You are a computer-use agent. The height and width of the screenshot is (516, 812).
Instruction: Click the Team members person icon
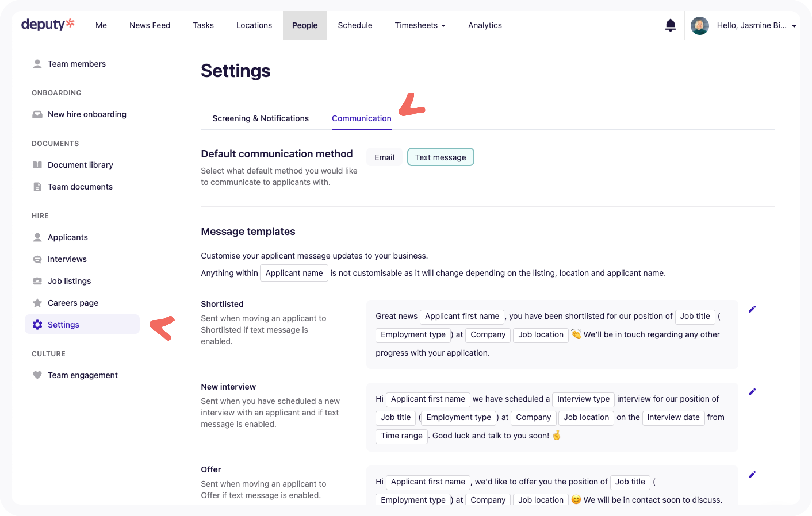pos(37,64)
